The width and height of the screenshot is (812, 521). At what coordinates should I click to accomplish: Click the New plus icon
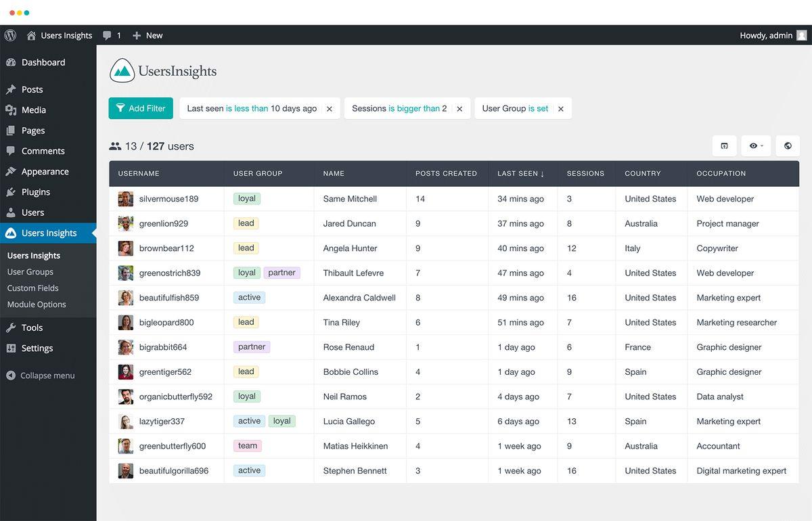[137, 35]
